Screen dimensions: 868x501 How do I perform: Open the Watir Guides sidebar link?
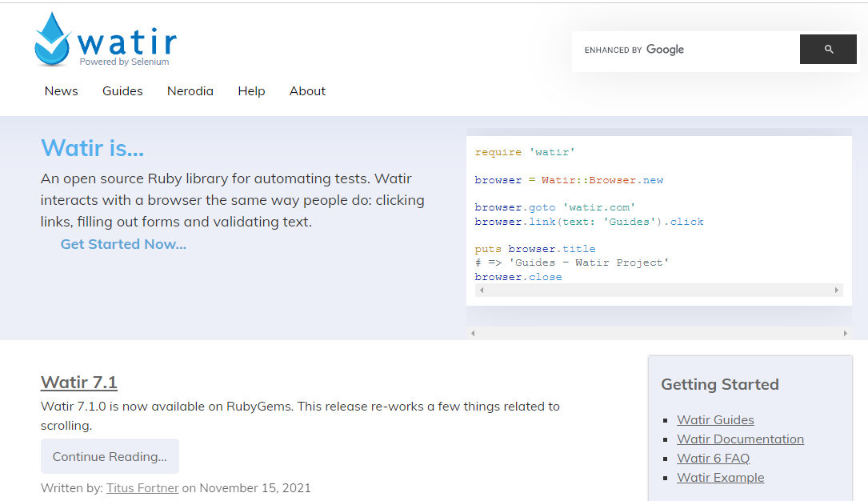[715, 420]
